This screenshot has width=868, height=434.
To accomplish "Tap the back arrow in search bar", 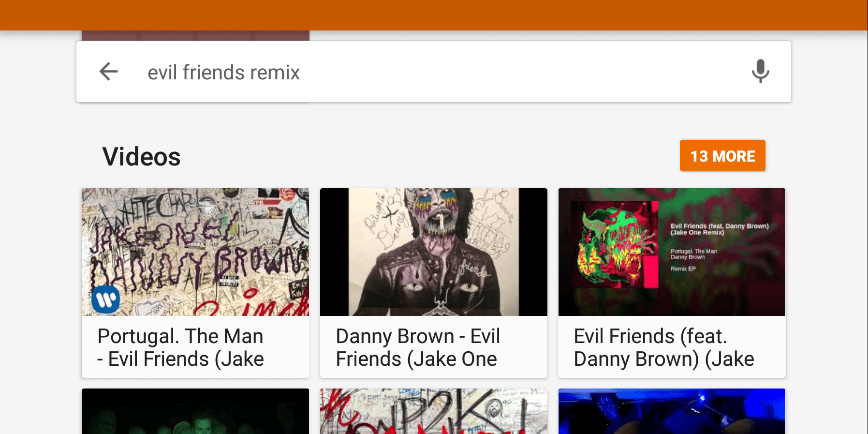I will (109, 72).
